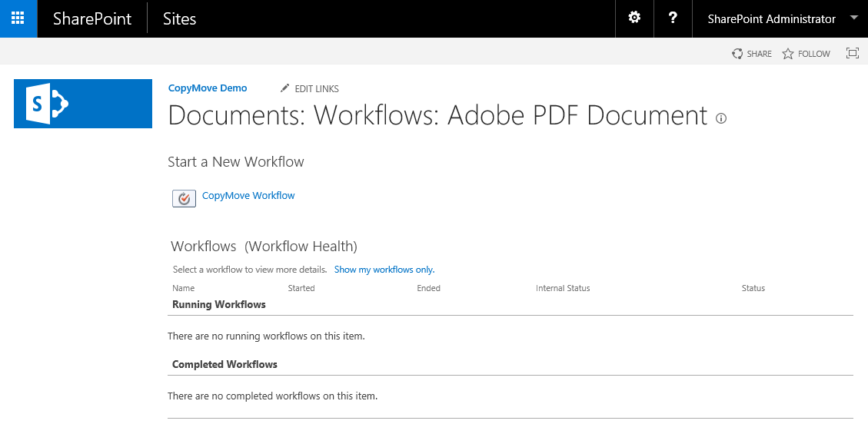Click the Running Workflows section heading
This screenshot has height=424, width=868.
tap(218, 305)
